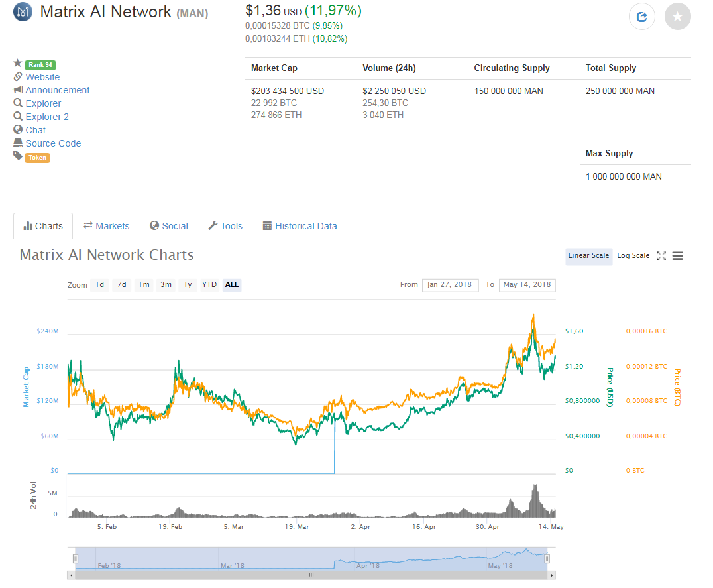Switch to the Charts tab

(43, 226)
